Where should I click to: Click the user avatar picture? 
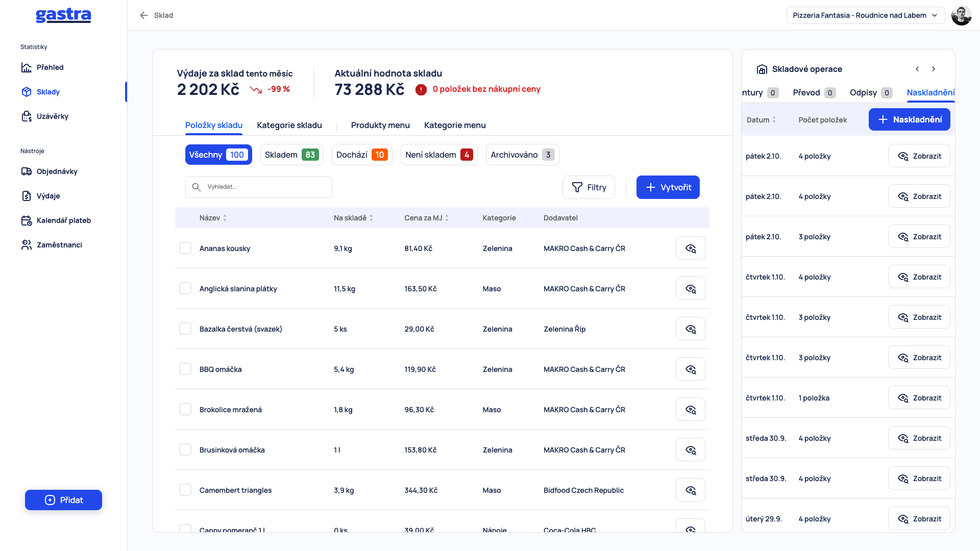click(961, 15)
